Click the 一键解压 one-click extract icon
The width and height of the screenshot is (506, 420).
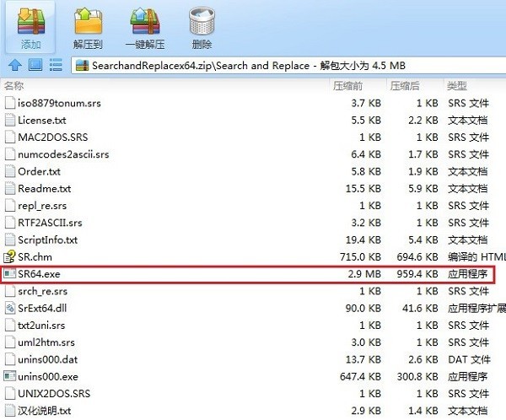click(x=144, y=21)
